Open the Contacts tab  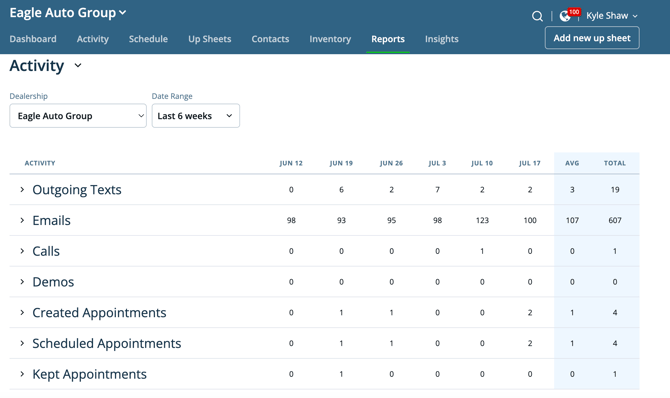point(270,39)
